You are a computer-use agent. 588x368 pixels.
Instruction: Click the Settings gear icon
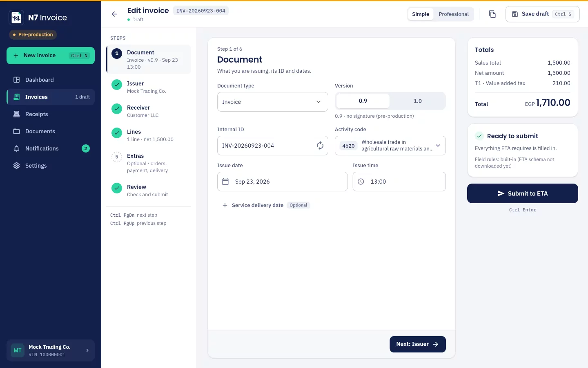coord(17,166)
